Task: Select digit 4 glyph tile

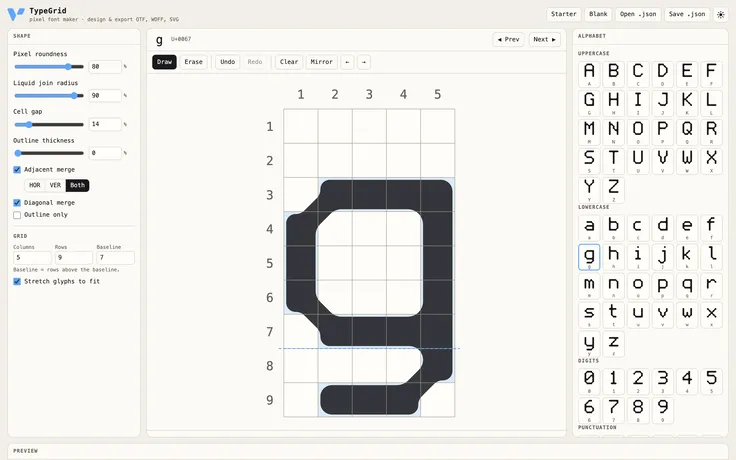Action: point(687,381)
